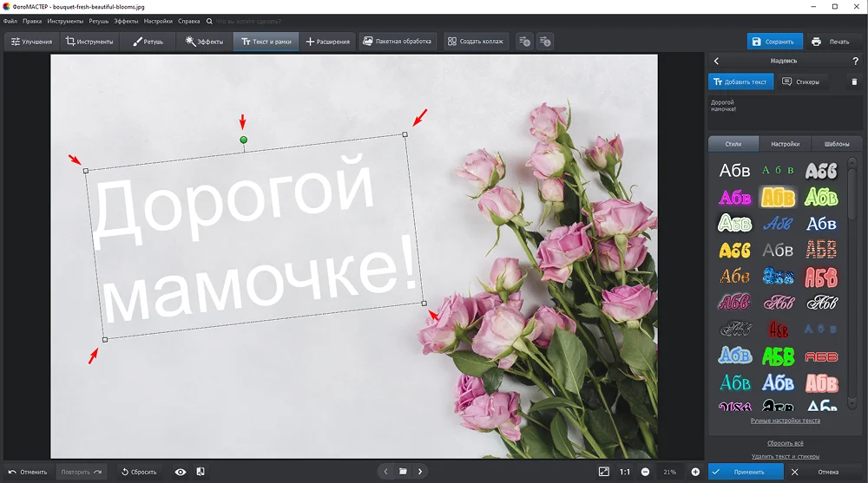Open the Эффекты toolbar tab
Image resolution: width=868 pixels, height=483 pixels.
pyautogui.click(x=204, y=42)
